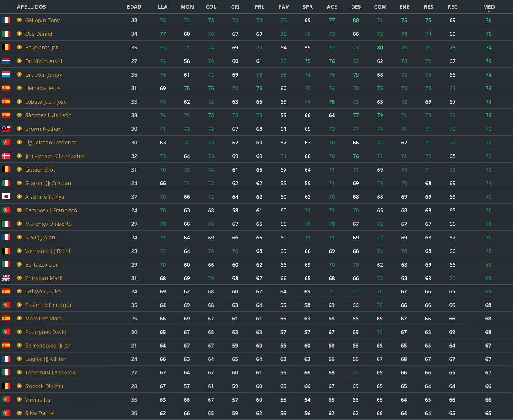Click the Luxembourg flag beside Drucker Jempy
513x420 pixels.
click(x=6, y=75)
